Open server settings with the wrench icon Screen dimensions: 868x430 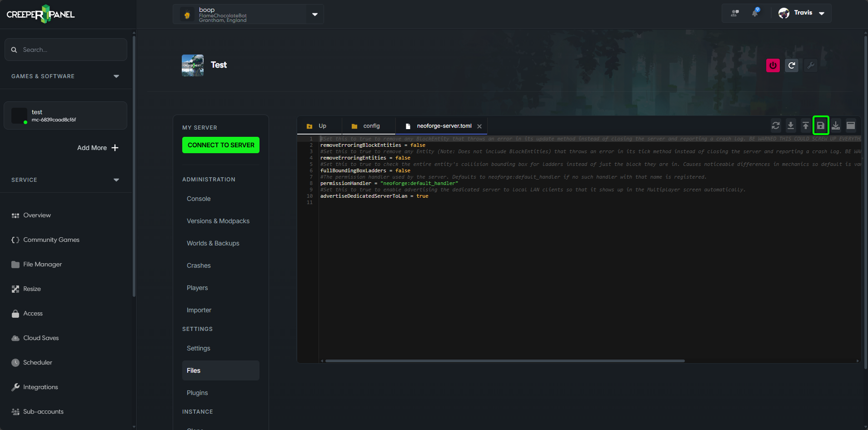tap(811, 65)
